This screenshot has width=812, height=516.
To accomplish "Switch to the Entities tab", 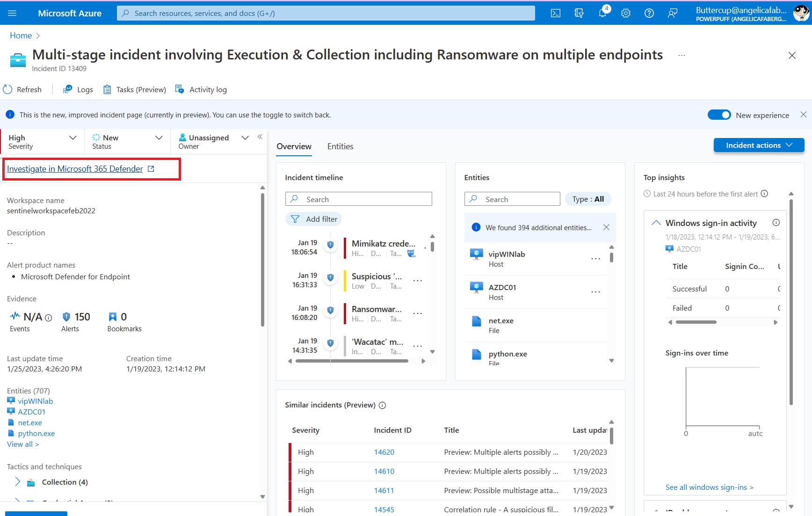I will coord(340,146).
